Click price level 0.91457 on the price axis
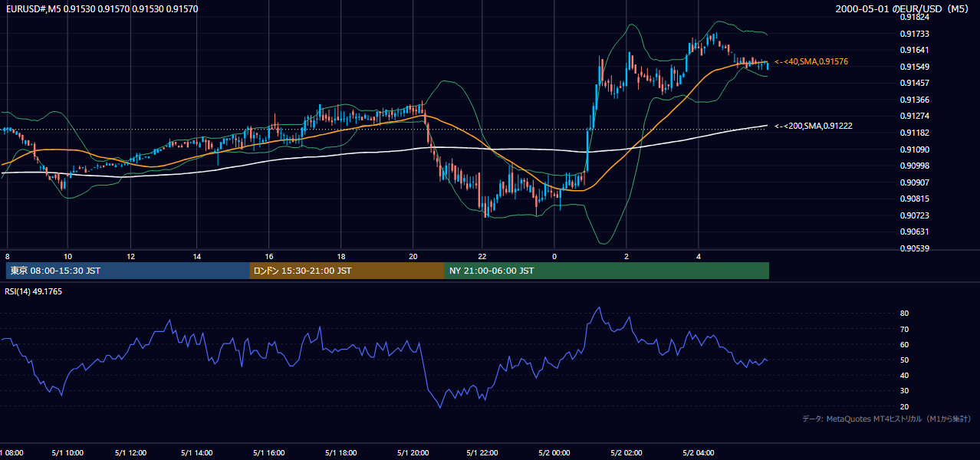Screen dimensions: 980x460 [914, 83]
